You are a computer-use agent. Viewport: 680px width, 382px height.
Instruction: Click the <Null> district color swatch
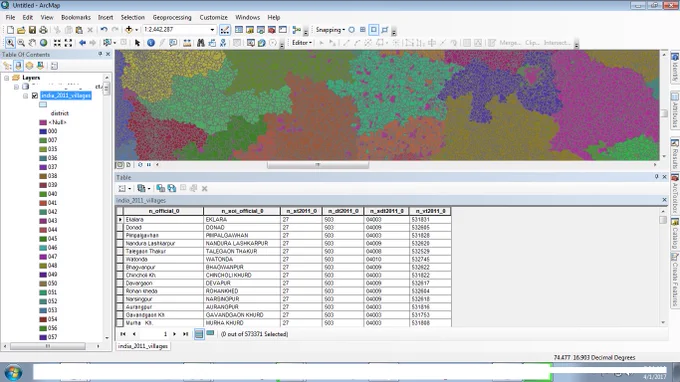(x=43, y=122)
